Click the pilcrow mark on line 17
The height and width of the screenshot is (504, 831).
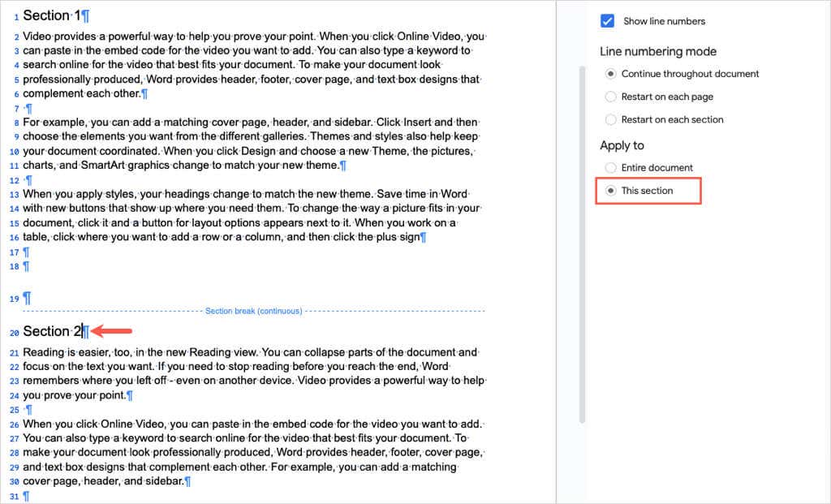click(27, 252)
